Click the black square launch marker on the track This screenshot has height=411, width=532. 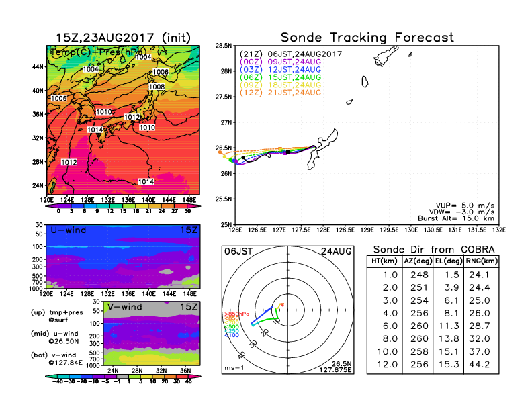[287, 152]
